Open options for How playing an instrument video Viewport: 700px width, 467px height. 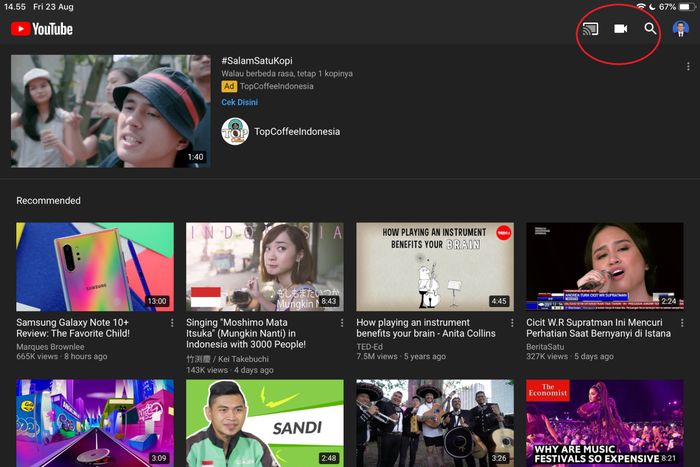[512, 323]
